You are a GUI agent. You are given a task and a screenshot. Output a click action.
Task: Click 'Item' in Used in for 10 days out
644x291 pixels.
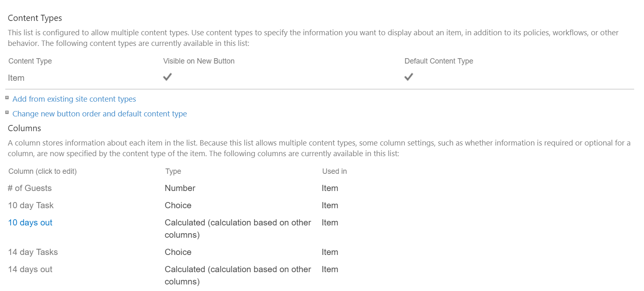[330, 223]
